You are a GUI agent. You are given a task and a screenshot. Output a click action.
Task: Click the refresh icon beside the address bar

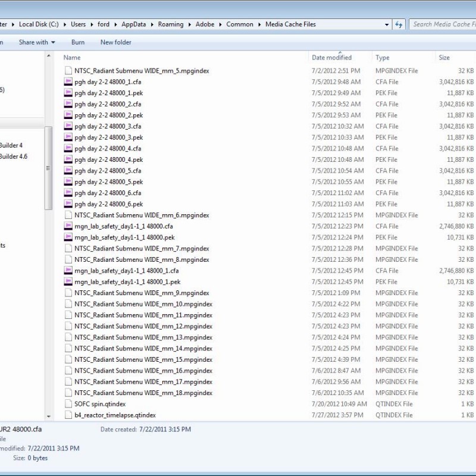pos(399,24)
